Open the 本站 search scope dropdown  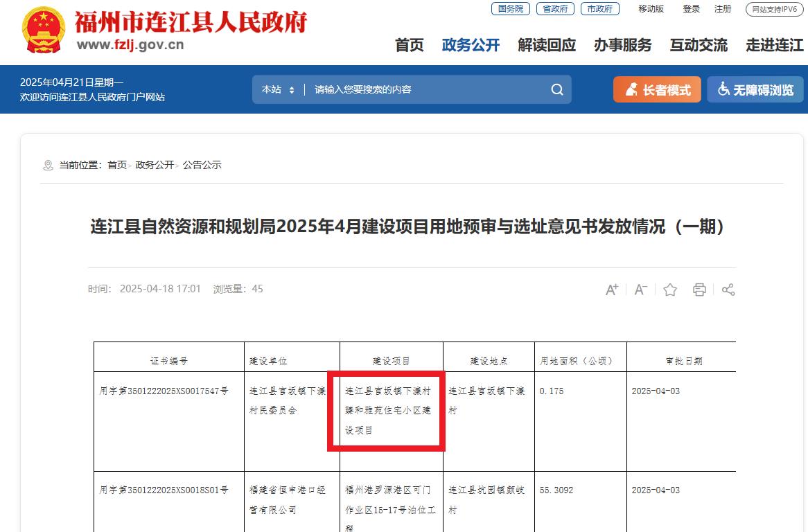(278, 89)
